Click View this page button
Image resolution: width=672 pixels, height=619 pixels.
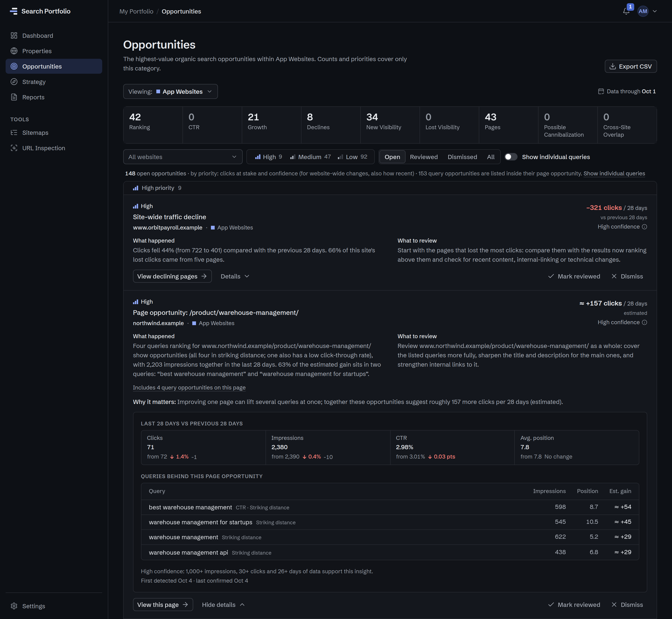click(163, 605)
